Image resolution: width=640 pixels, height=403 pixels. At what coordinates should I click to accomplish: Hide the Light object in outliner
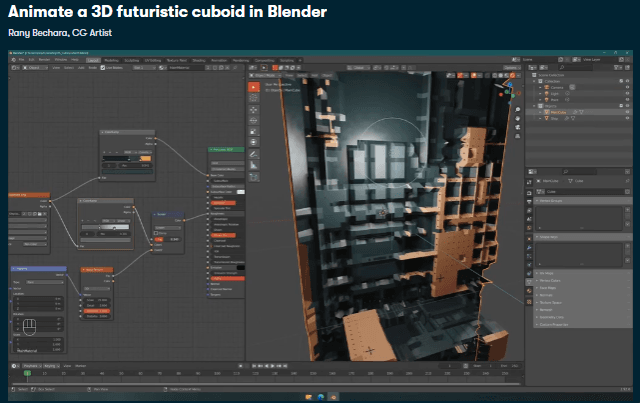pos(627,94)
